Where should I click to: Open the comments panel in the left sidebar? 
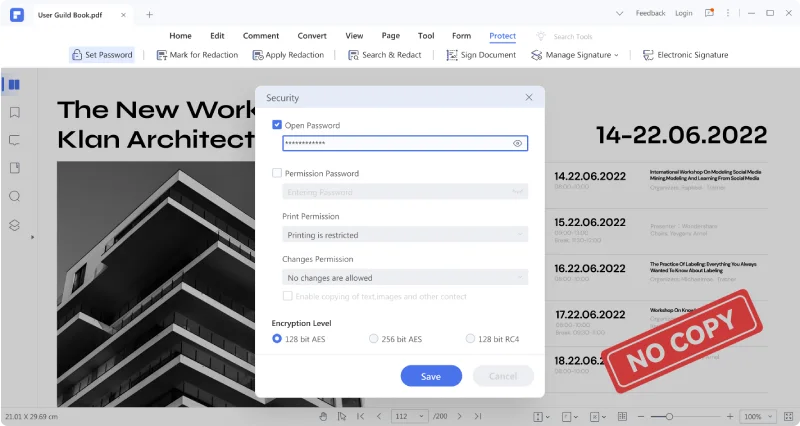[15, 140]
